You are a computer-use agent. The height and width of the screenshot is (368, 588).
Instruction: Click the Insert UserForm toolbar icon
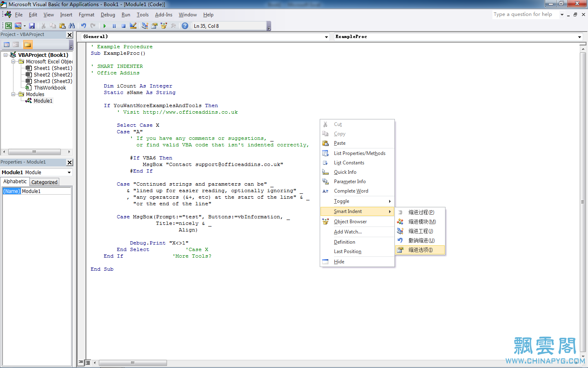pyautogui.click(x=18, y=26)
